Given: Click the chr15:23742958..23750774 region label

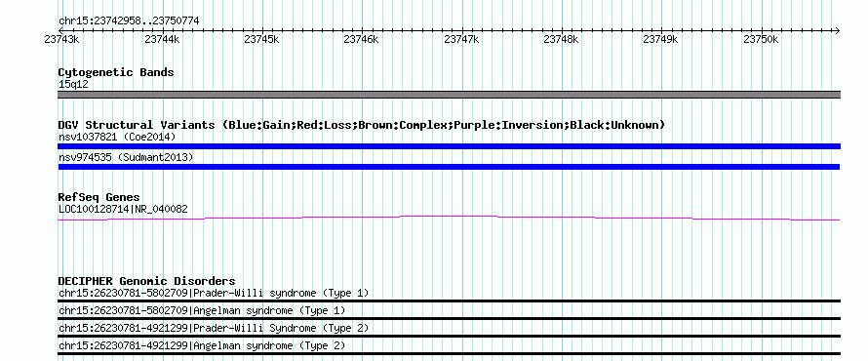Looking at the screenshot, I should 129,21.
